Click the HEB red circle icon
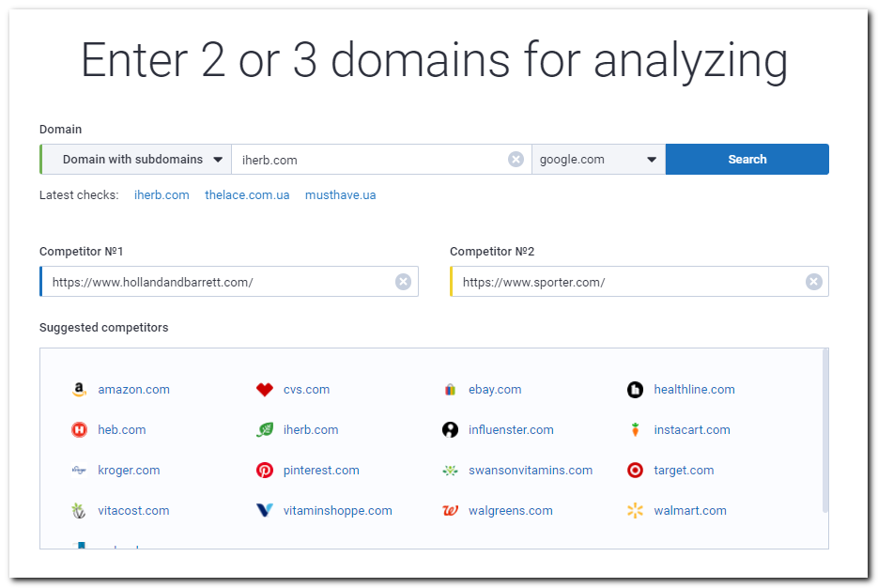 pos(79,429)
